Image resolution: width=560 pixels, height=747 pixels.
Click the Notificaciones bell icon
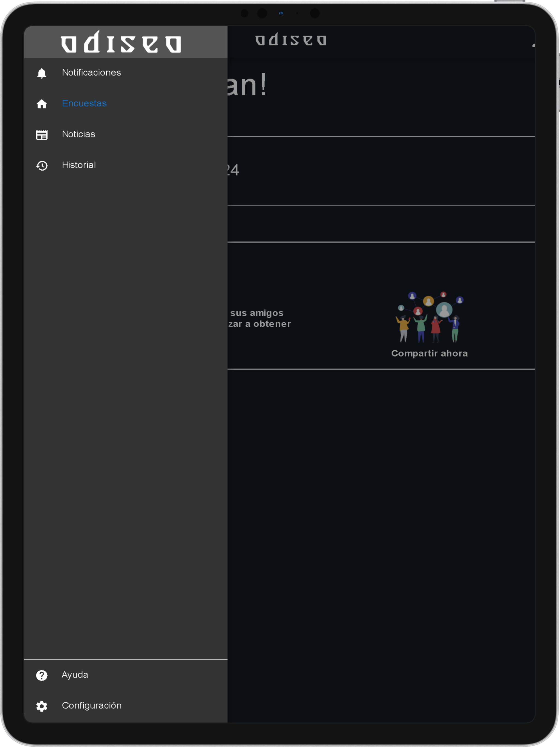pos(42,73)
